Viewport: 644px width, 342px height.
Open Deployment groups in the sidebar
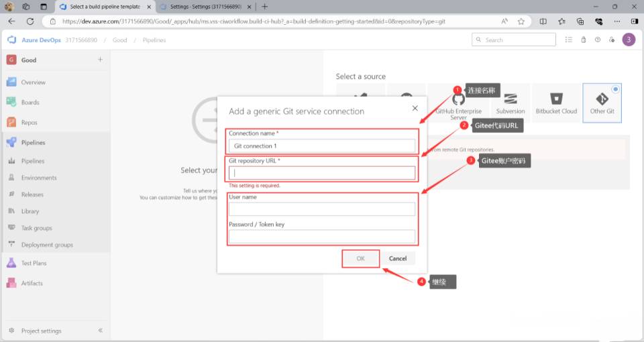coord(47,245)
